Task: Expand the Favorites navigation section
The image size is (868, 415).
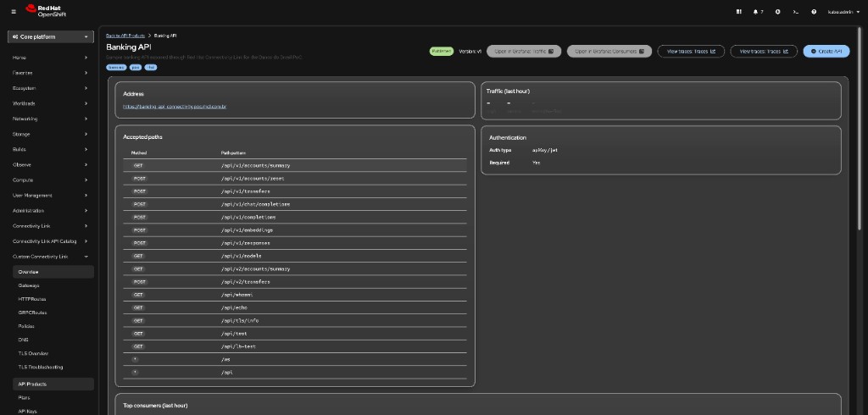Action: point(50,73)
